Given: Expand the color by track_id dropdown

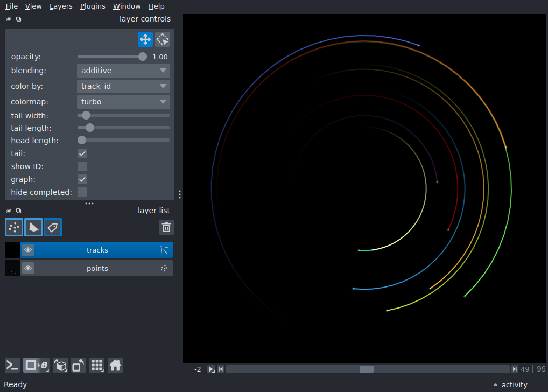Looking at the screenshot, I should coord(123,86).
